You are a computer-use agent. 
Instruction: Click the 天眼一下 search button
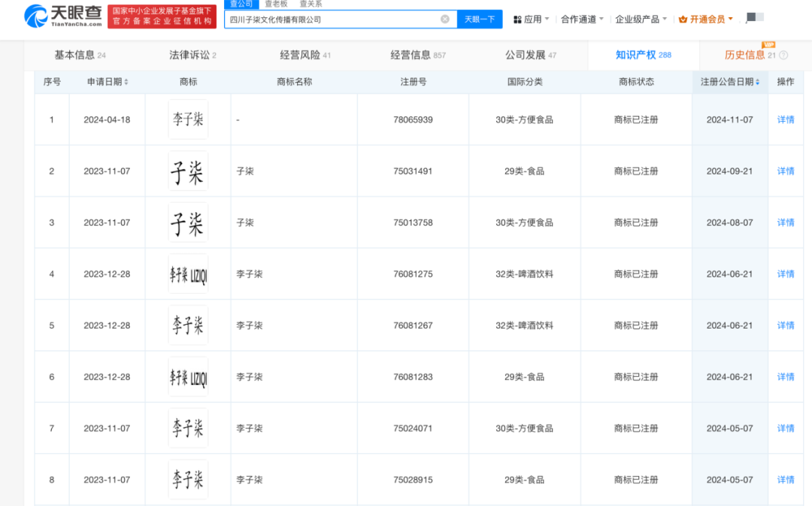coord(479,19)
